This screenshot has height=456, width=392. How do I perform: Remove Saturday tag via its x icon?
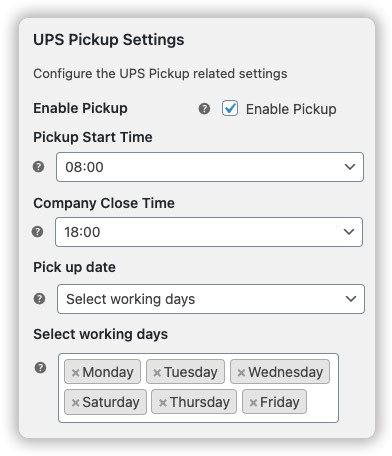click(x=75, y=403)
